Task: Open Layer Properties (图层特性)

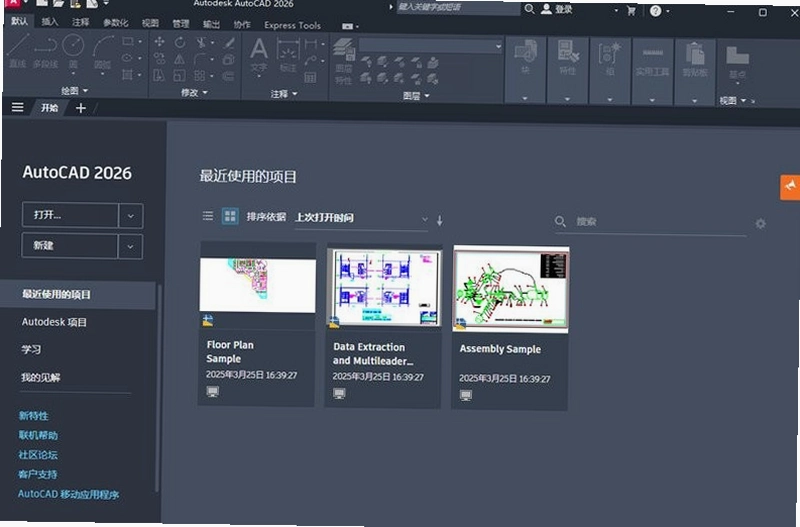Action: pos(344,62)
